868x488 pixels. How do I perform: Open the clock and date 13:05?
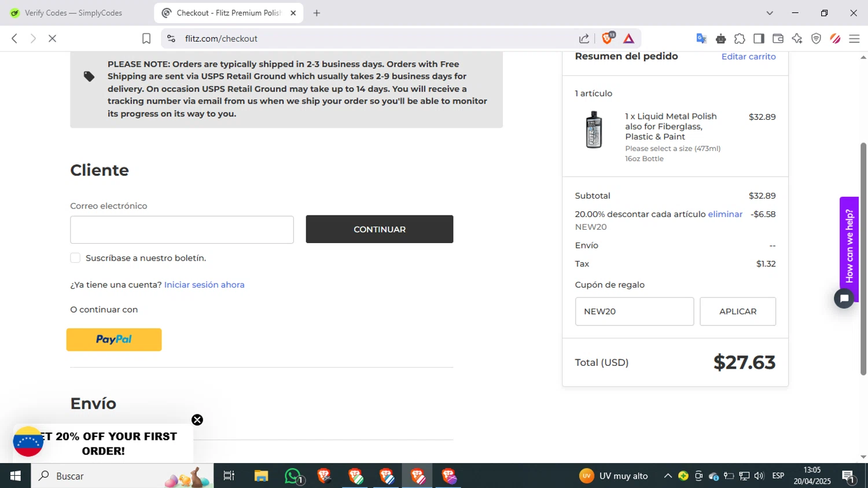point(812,476)
